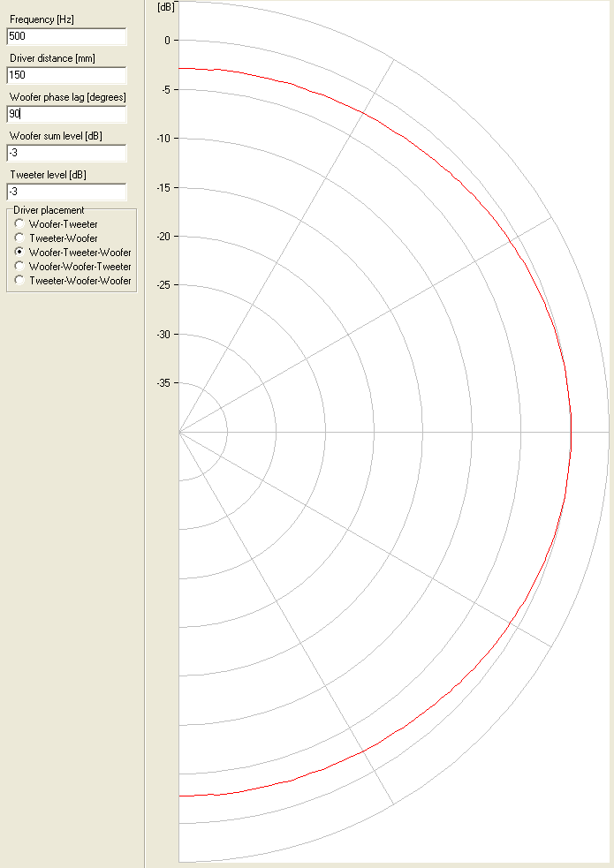614x868 pixels.
Task: Click the 'Driver distance [mm]' label
Action: [52, 58]
